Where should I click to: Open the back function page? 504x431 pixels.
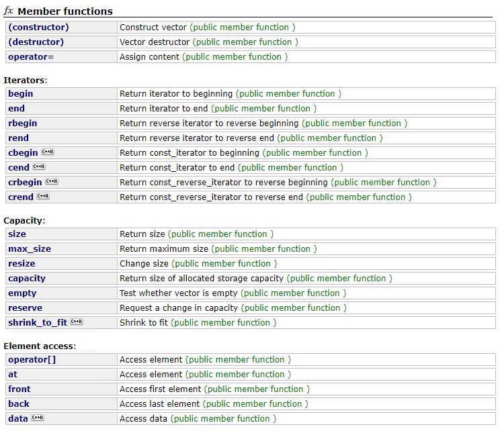point(18,404)
